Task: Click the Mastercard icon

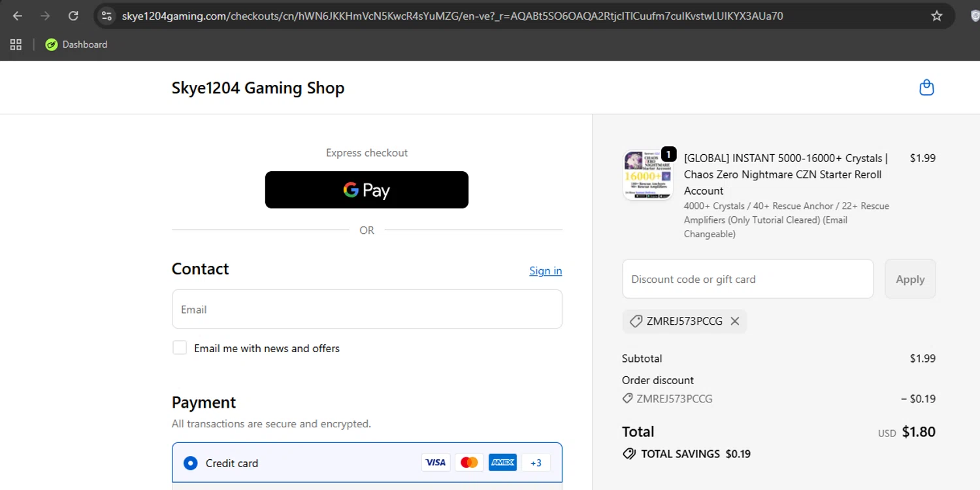Action: point(469,463)
